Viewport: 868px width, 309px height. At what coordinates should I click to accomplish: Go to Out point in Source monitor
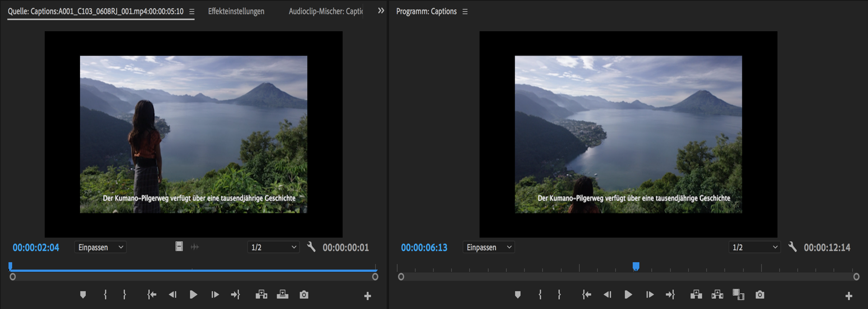[x=236, y=295]
